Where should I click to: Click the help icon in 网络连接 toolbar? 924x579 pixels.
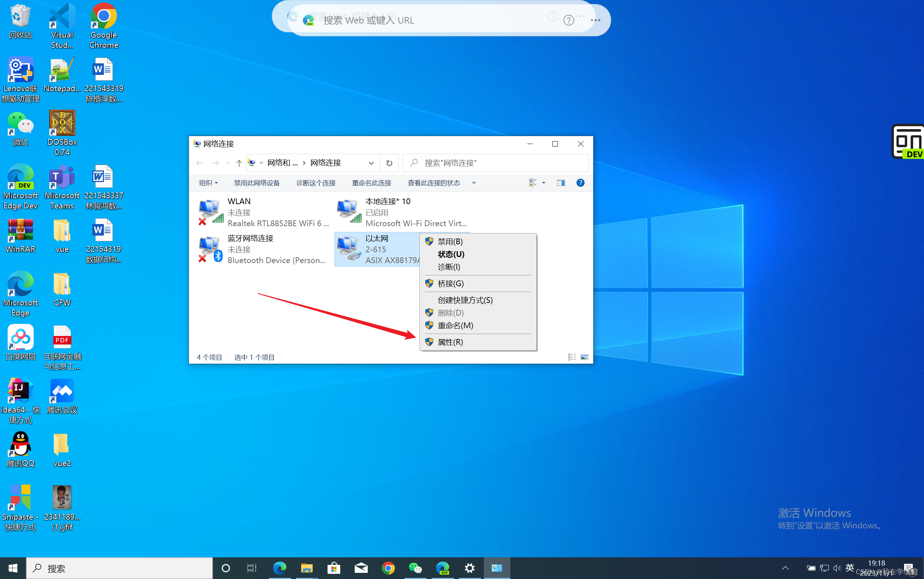pos(580,183)
